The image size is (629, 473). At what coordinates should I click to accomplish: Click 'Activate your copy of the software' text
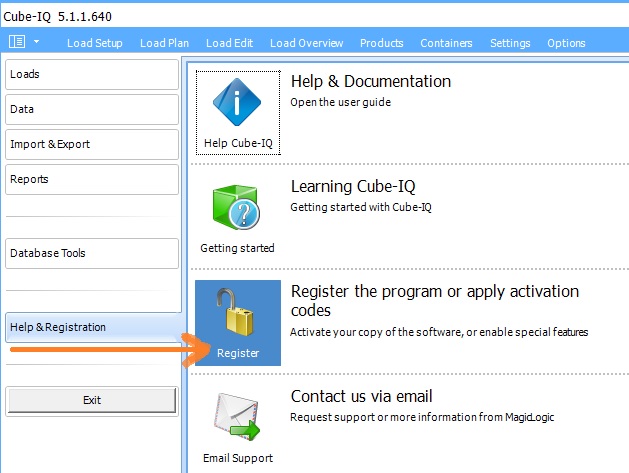[439, 332]
